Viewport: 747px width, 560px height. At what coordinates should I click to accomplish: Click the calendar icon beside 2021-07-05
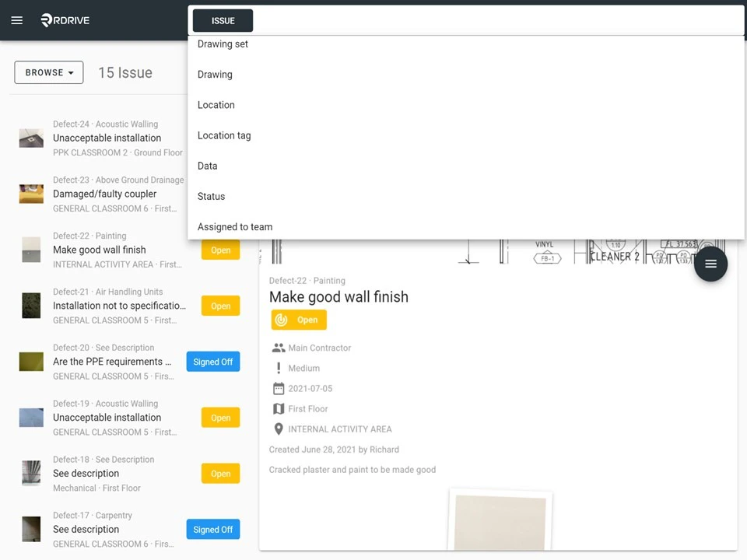[x=279, y=388]
